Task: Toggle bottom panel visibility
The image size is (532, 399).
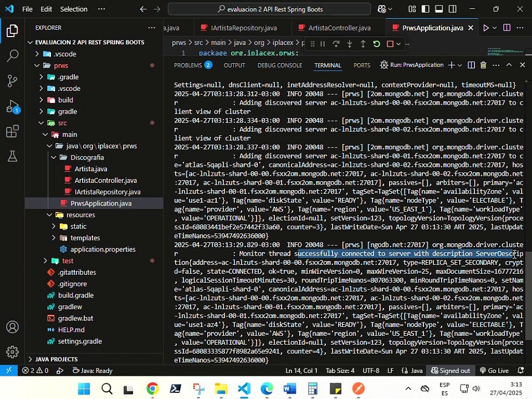Action: pyautogui.click(x=439, y=9)
